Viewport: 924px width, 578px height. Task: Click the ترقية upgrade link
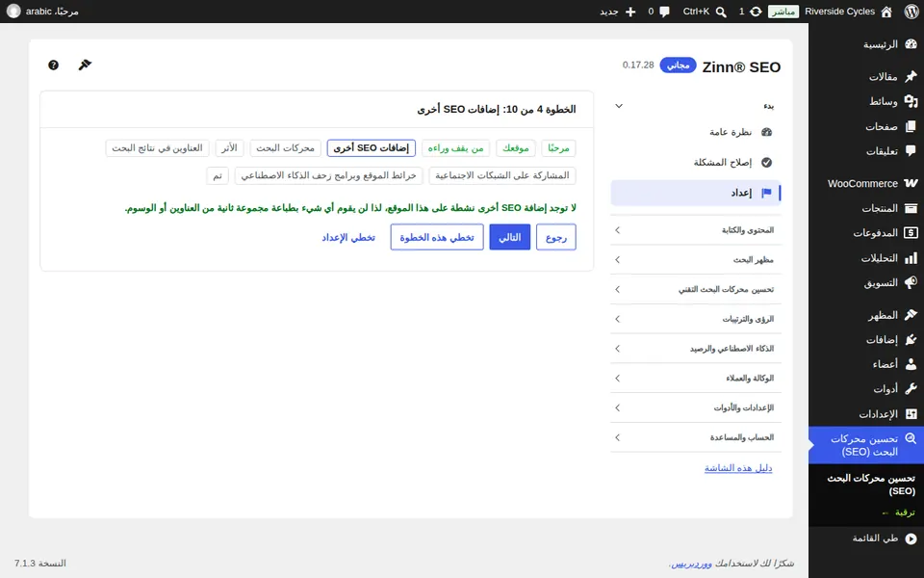pos(899,512)
